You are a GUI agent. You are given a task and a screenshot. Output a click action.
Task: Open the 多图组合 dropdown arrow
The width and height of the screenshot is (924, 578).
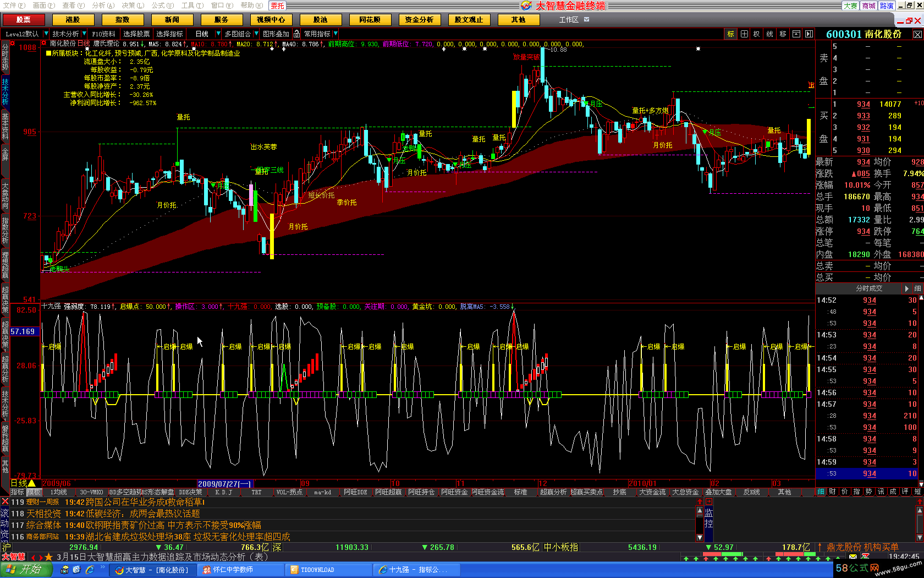[x=256, y=34]
